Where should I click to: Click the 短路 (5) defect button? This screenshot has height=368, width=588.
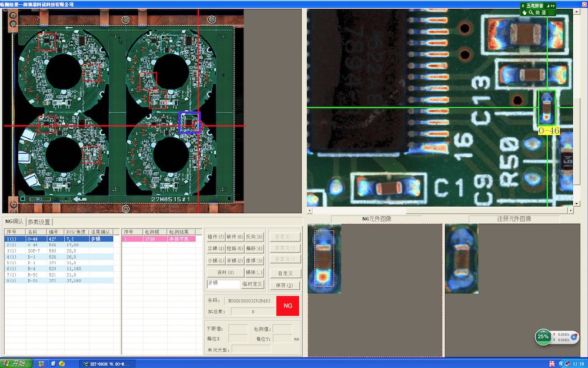pos(235,248)
